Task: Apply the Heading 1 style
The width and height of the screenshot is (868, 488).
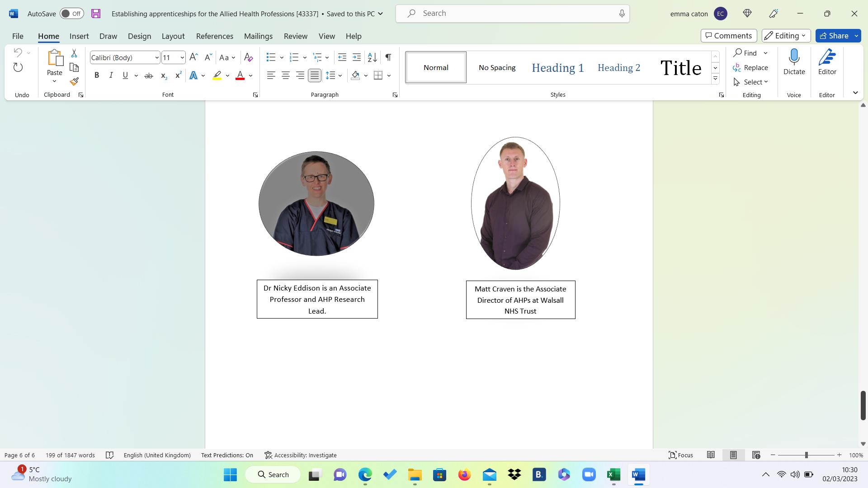Action: [557, 68]
